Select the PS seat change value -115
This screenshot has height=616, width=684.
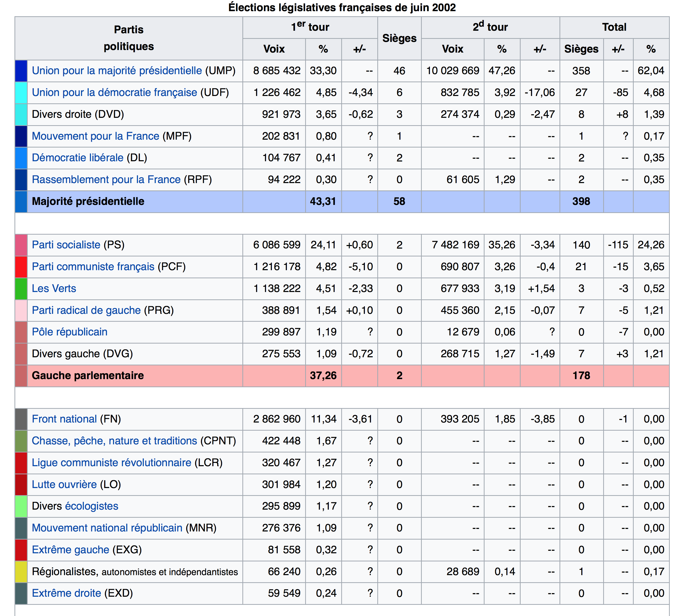[x=618, y=245]
